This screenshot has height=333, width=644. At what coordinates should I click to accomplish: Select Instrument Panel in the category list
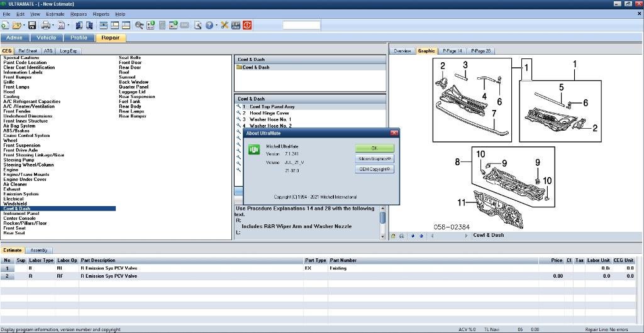tap(21, 213)
